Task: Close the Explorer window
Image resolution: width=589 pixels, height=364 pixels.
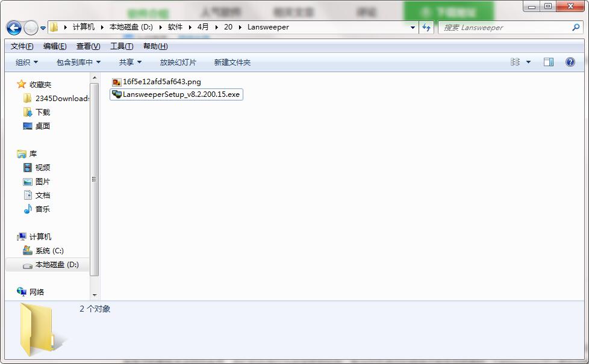Action: pyautogui.click(x=570, y=7)
